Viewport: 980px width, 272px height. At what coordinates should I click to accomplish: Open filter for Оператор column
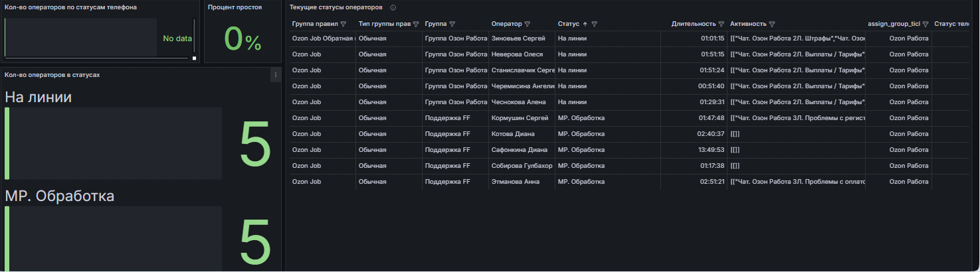[528, 24]
